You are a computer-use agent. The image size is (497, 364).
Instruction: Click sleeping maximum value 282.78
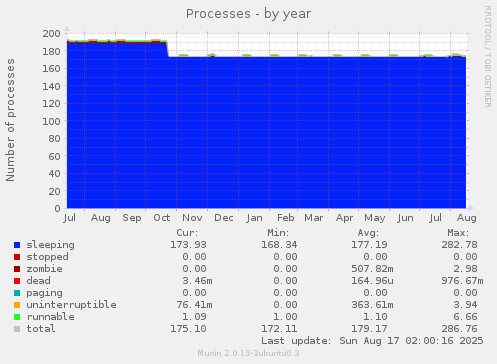(x=459, y=245)
